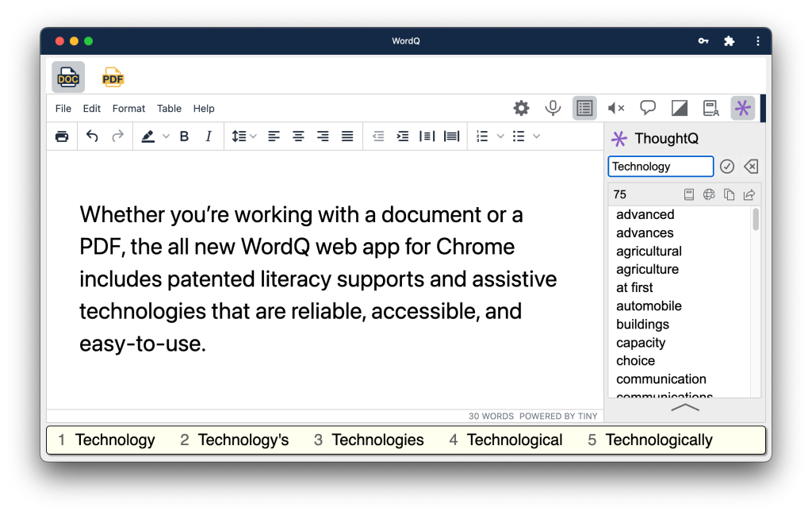Select the word 'capacity'
This screenshot has width=812, height=515.
641,343
